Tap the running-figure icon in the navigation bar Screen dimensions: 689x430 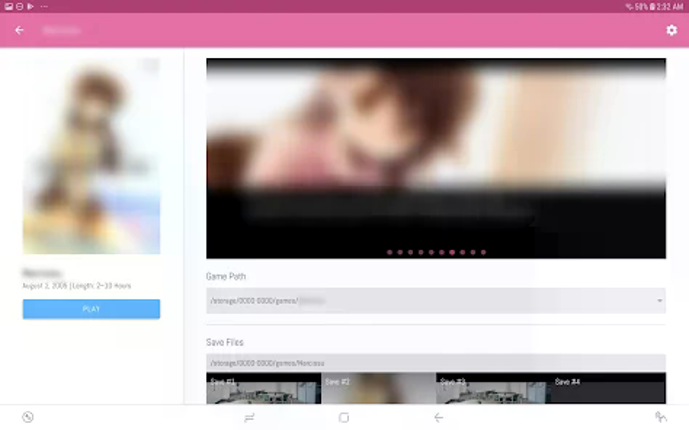coord(660,417)
